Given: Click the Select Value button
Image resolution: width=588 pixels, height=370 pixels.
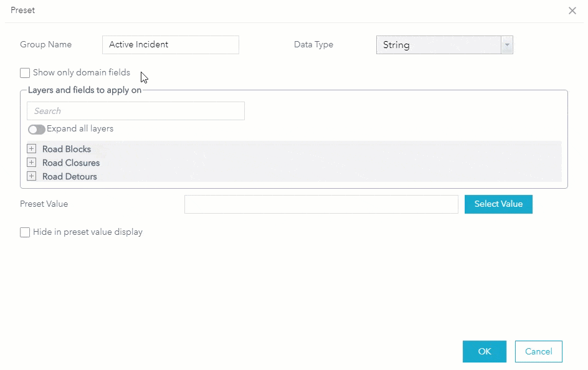Looking at the screenshot, I should (498, 204).
